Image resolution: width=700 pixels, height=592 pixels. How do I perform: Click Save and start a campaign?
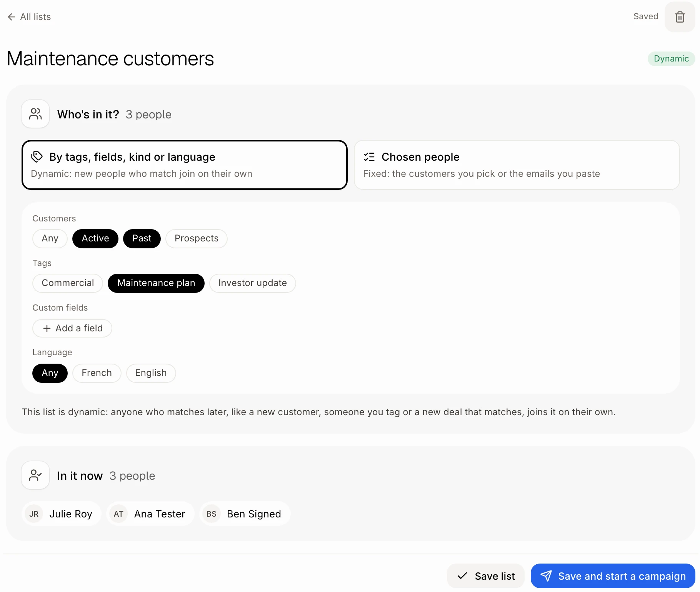(x=613, y=576)
